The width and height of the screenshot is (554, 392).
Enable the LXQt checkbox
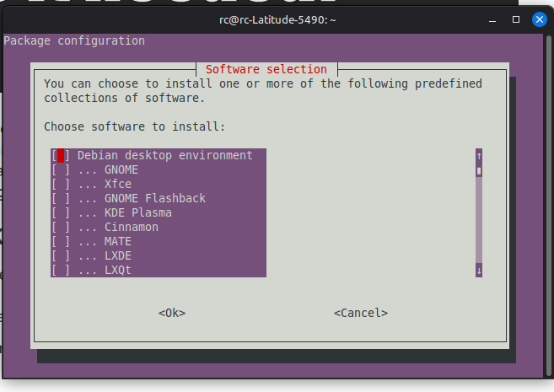(x=61, y=271)
